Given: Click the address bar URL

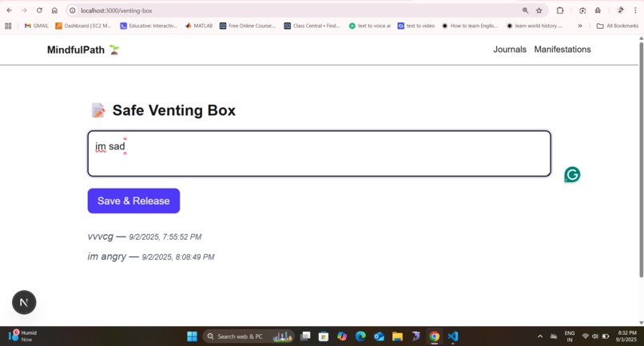Looking at the screenshot, I should coord(117,10).
